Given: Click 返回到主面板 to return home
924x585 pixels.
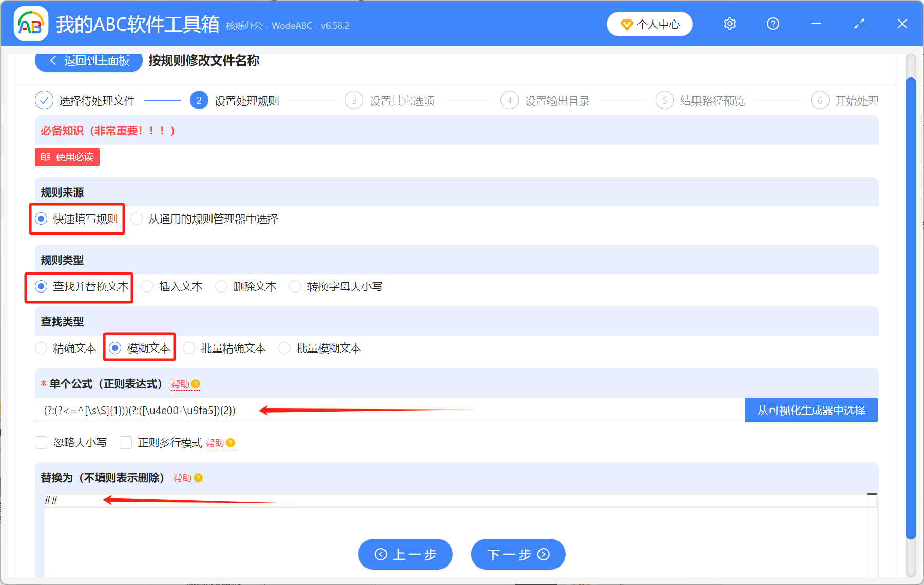Looking at the screenshot, I should (x=87, y=61).
